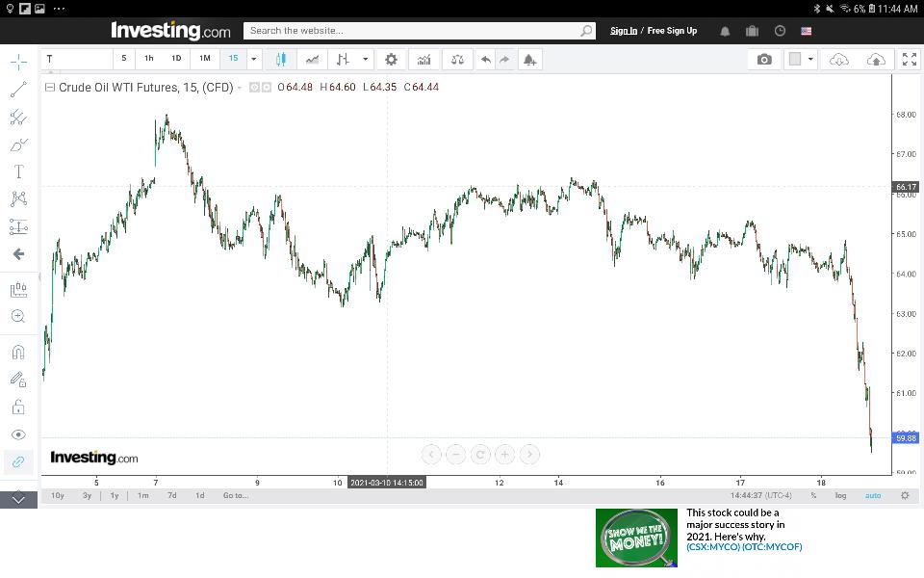Collapse the Crude Oil WTI Futures legend
The image size is (924, 578).
click(50, 88)
